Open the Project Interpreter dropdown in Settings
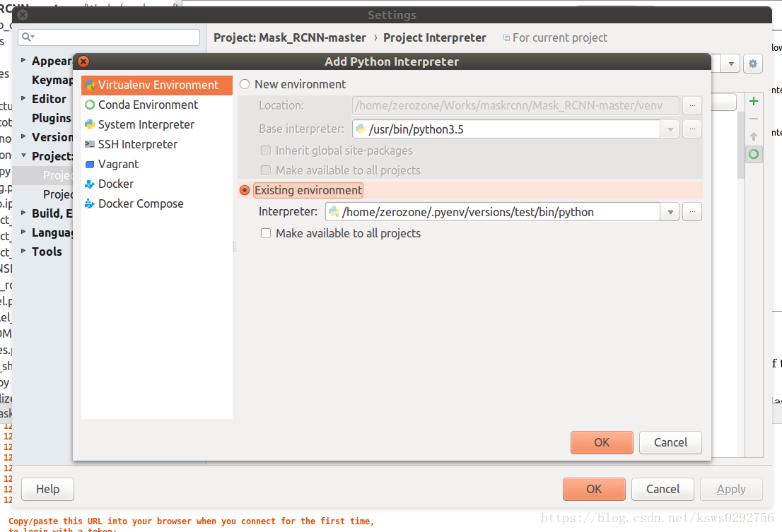Image resolution: width=782 pixels, height=532 pixels. click(x=730, y=64)
